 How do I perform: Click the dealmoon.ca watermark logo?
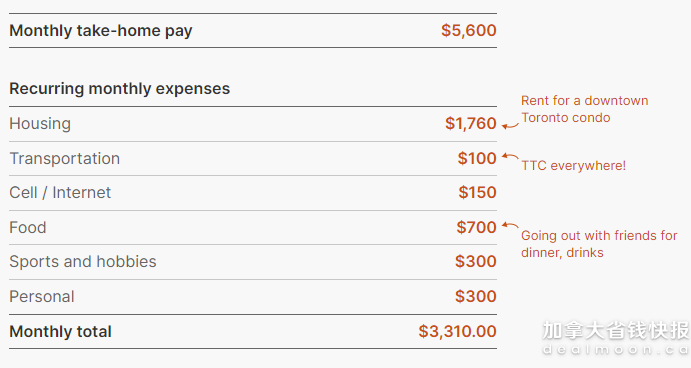tap(616, 338)
